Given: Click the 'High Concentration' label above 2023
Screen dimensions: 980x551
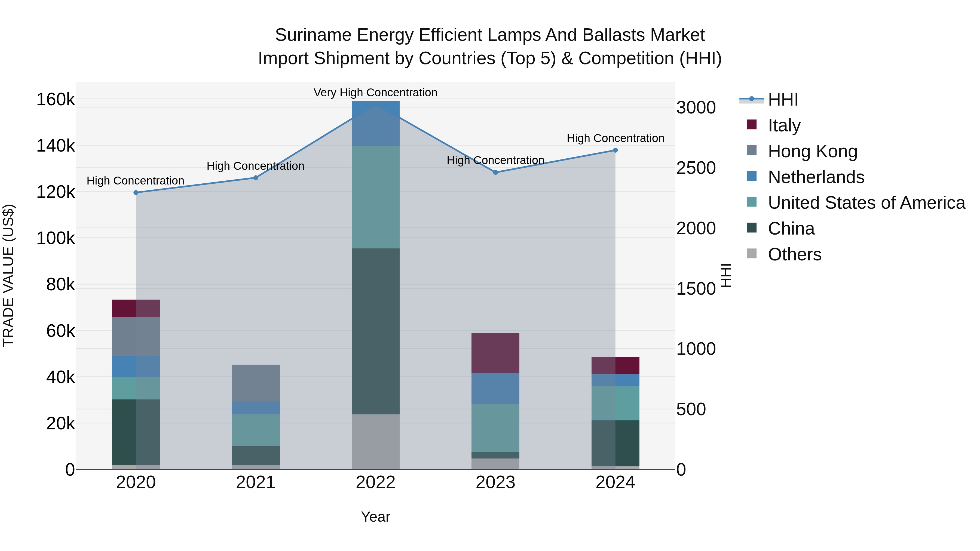Looking at the screenshot, I should pos(495,160).
